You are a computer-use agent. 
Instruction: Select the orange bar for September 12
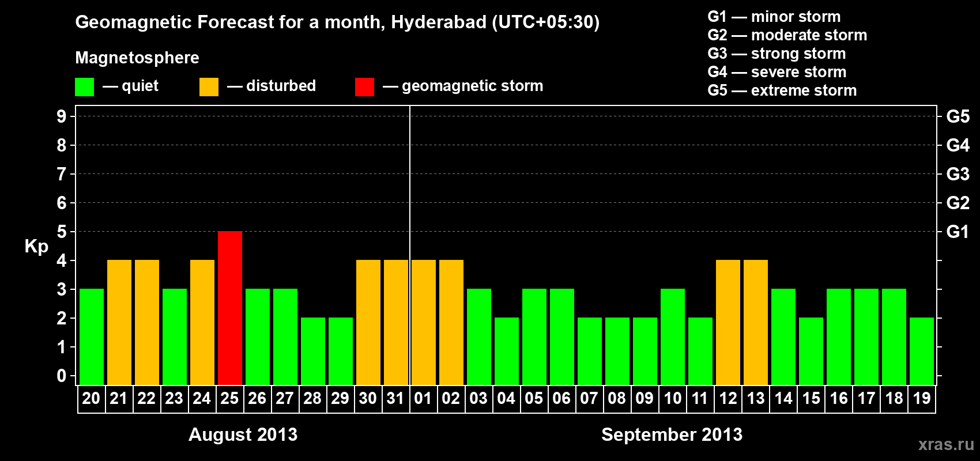pyautogui.click(x=728, y=323)
